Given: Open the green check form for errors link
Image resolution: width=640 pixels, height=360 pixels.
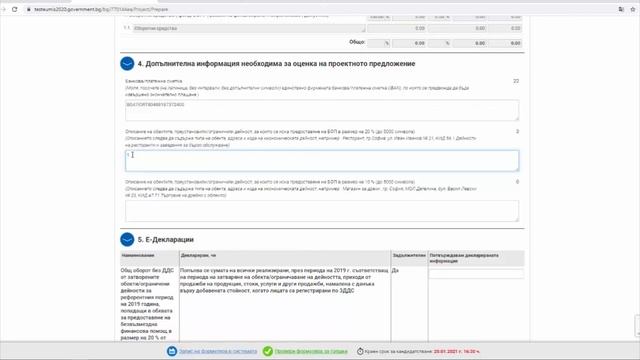Looking at the screenshot, I should tap(311, 351).
